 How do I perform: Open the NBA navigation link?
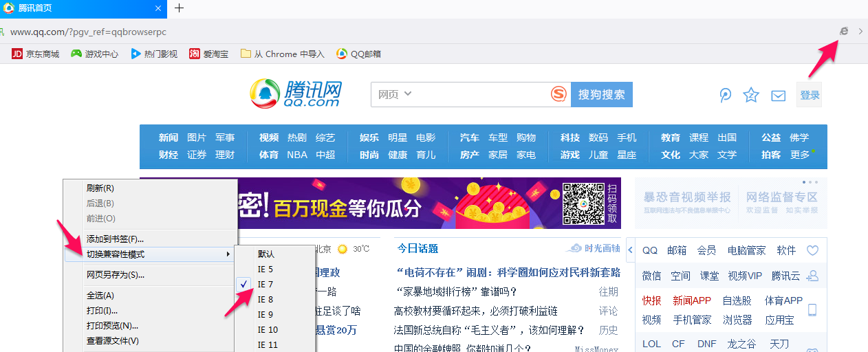pyautogui.click(x=297, y=155)
